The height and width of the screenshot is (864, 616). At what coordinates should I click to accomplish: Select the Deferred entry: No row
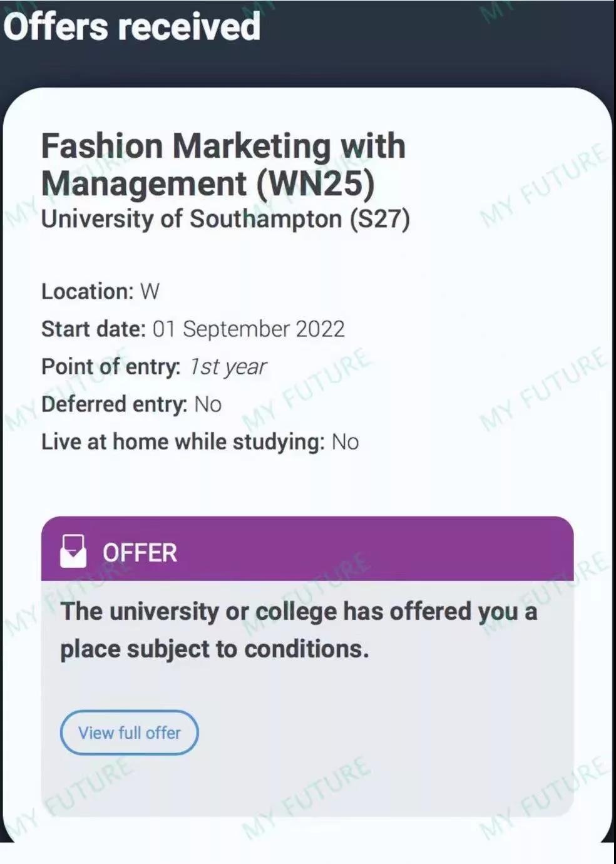[131, 404]
